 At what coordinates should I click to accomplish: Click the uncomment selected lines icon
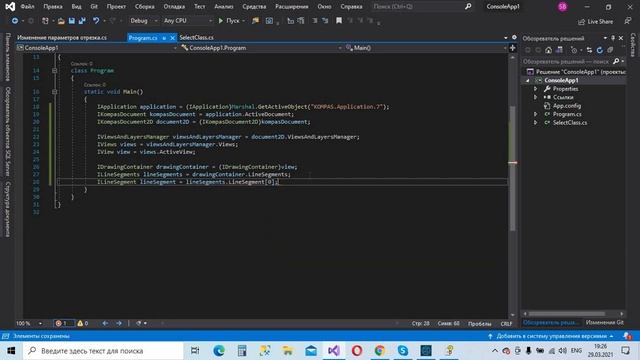[325, 20]
